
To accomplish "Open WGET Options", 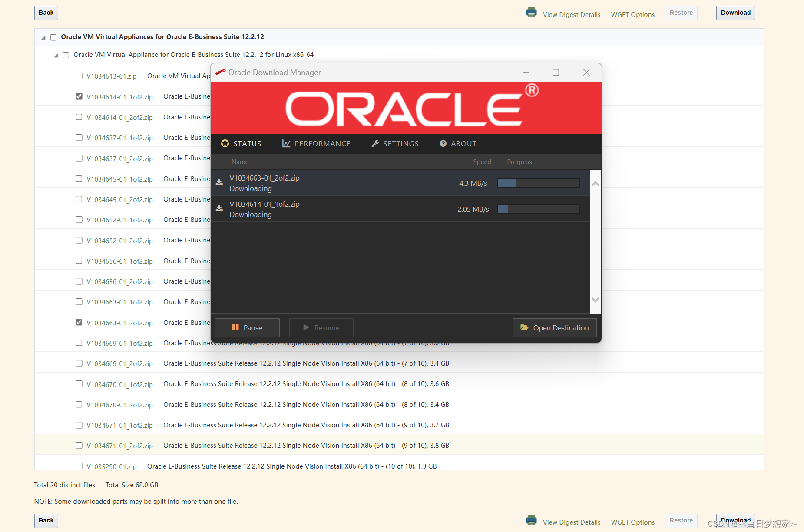I will pyautogui.click(x=632, y=14).
